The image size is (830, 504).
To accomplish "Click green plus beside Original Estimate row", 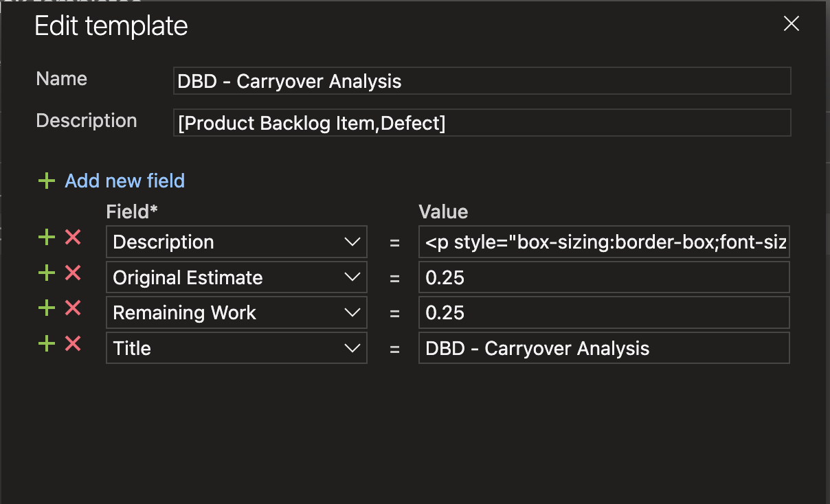I will click(x=46, y=273).
